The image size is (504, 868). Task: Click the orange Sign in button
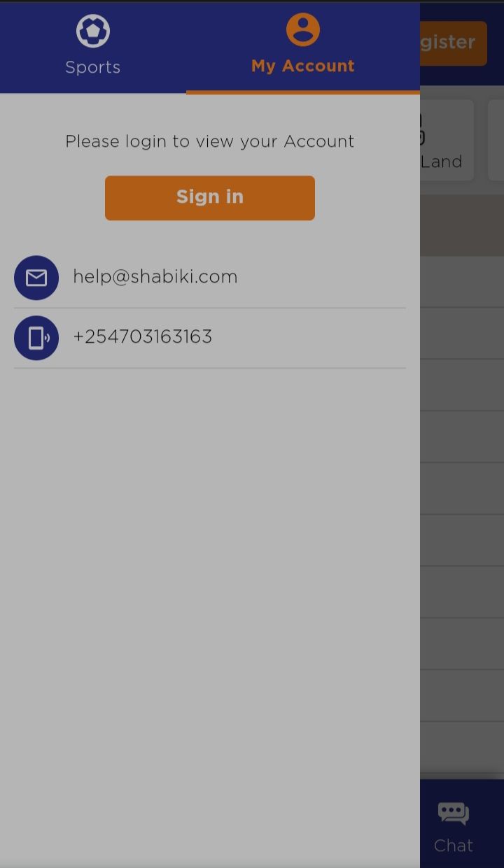click(210, 198)
